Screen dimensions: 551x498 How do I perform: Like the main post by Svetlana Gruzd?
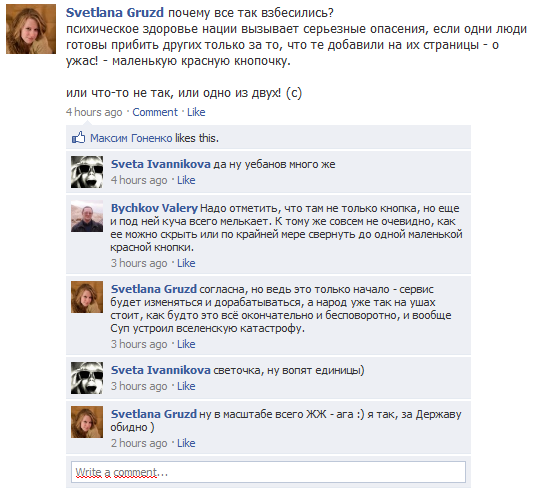pos(196,112)
